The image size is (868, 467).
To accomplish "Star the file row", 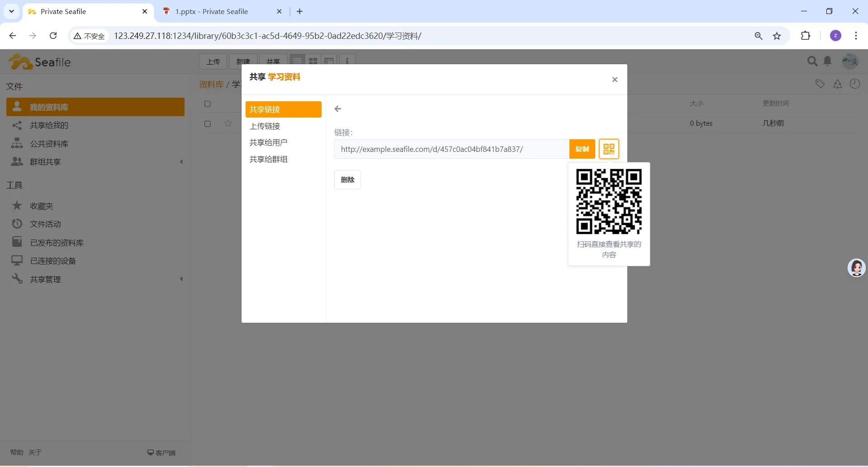I will pos(228,123).
